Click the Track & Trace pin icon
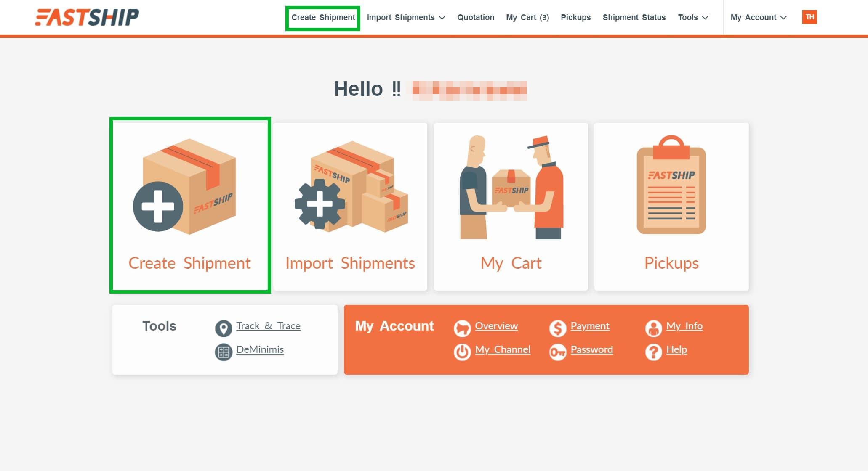This screenshot has height=471, width=868. tap(224, 328)
